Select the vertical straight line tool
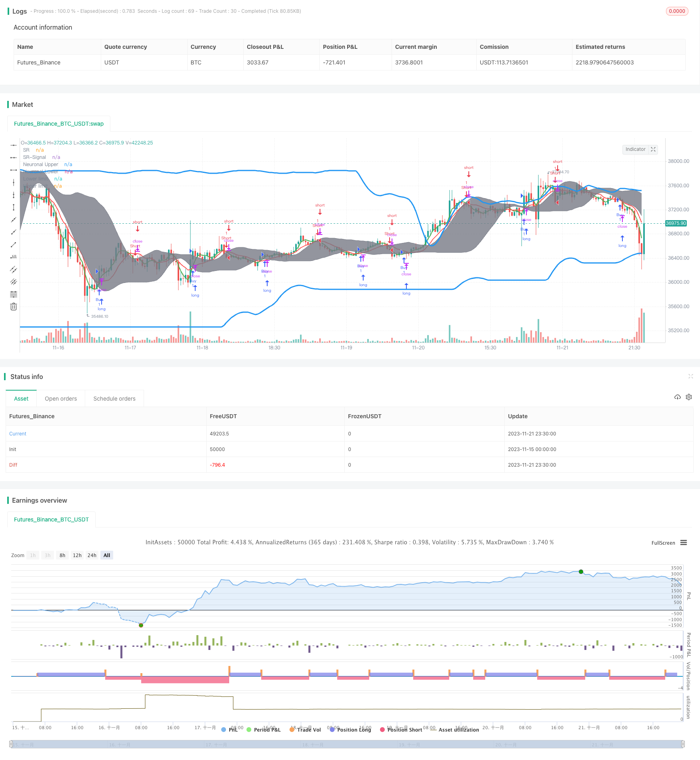The image size is (700, 760). pos(14,182)
